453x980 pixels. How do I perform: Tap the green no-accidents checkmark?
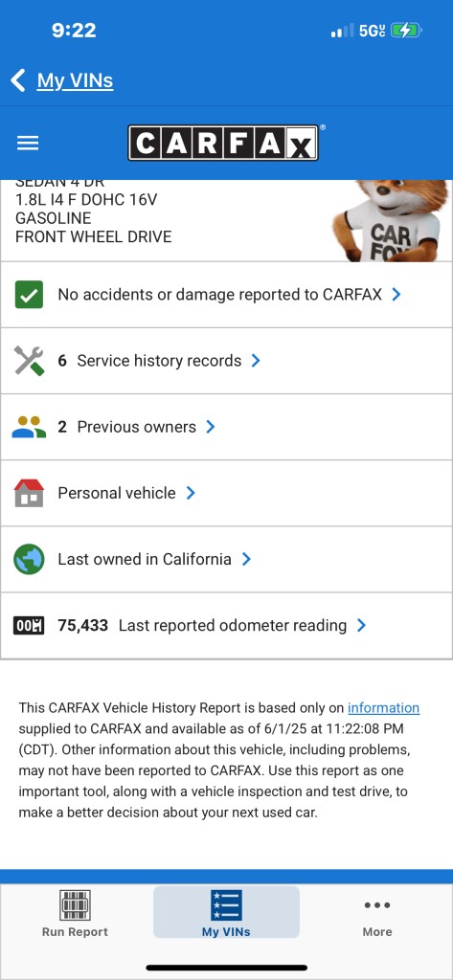[29, 295]
